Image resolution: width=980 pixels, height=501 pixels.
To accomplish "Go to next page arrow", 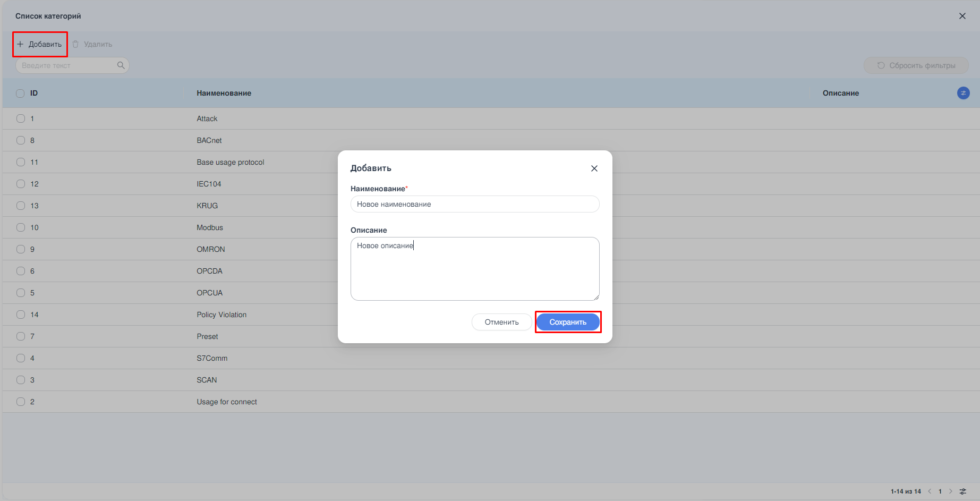I will [951, 491].
